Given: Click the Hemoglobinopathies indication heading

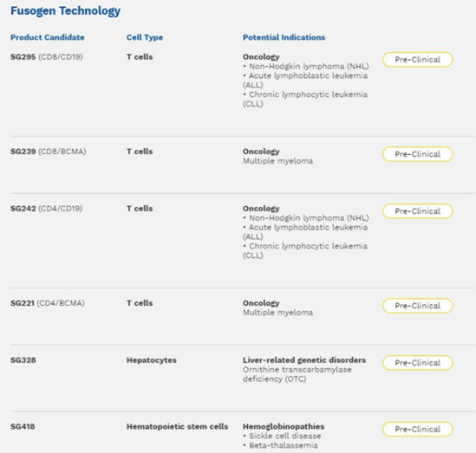Looking at the screenshot, I should pos(284,427).
